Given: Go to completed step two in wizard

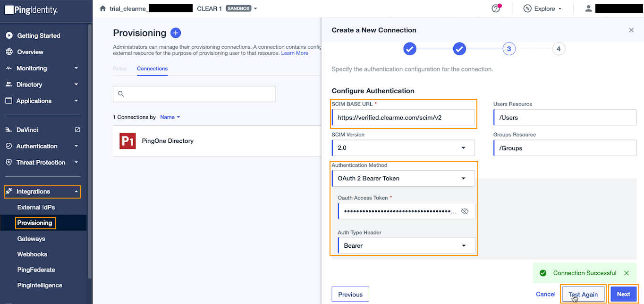Looking at the screenshot, I should point(460,49).
